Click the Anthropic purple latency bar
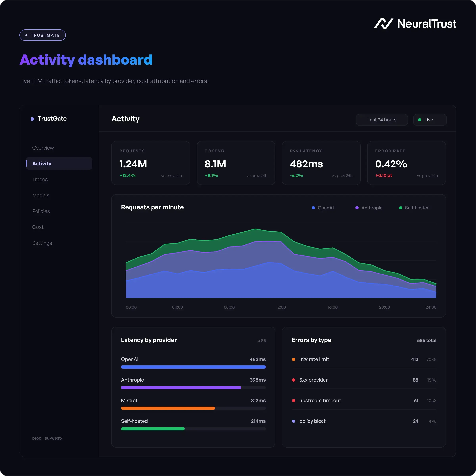The width and height of the screenshot is (476, 476). [x=181, y=388]
